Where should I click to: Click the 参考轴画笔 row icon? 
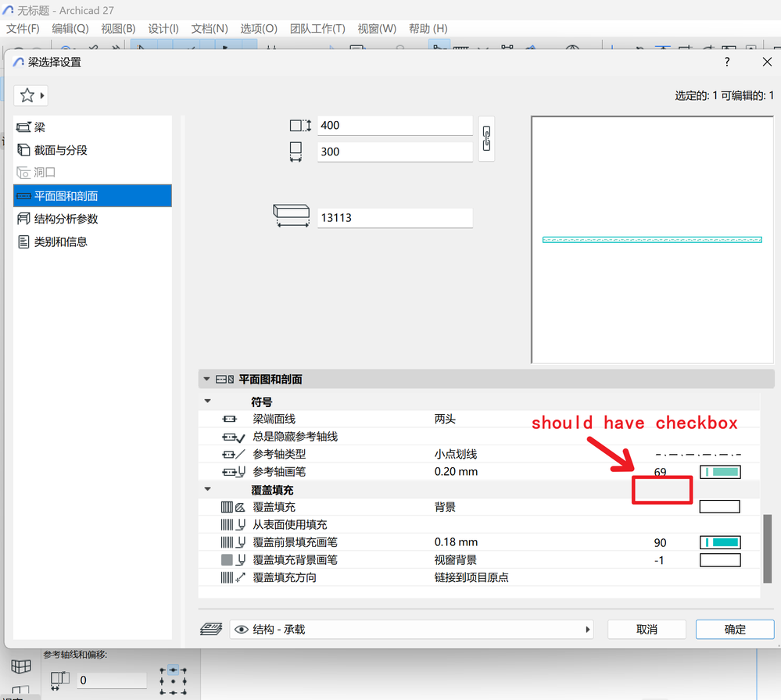233,472
